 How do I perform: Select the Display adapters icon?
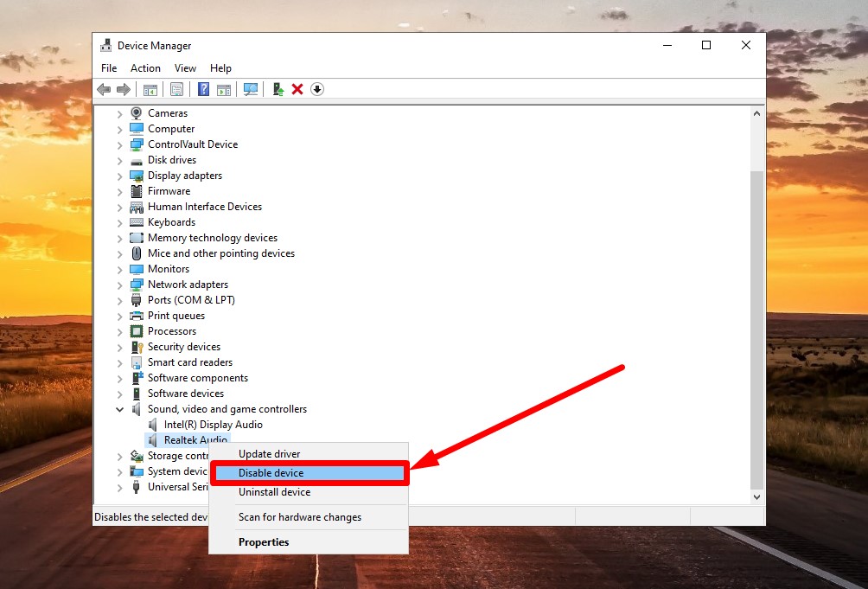pos(137,176)
